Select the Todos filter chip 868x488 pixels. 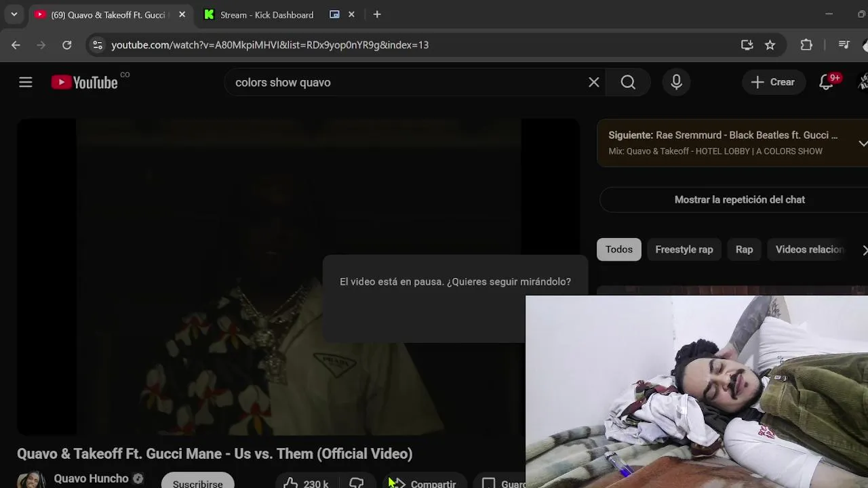click(x=618, y=249)
